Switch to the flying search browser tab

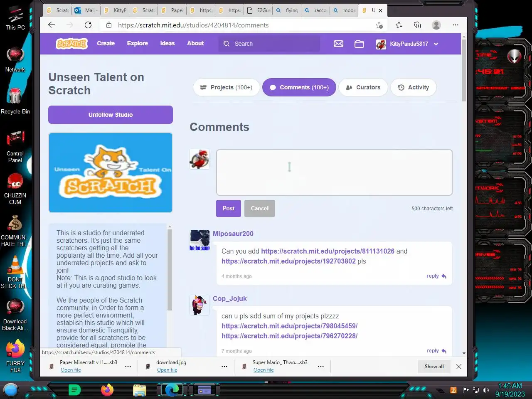(x=287, y=10)
